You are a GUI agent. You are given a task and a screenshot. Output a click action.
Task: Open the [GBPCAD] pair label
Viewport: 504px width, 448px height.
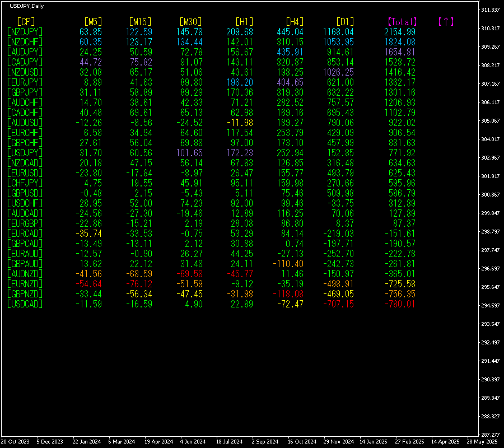(x=25, y=244)
